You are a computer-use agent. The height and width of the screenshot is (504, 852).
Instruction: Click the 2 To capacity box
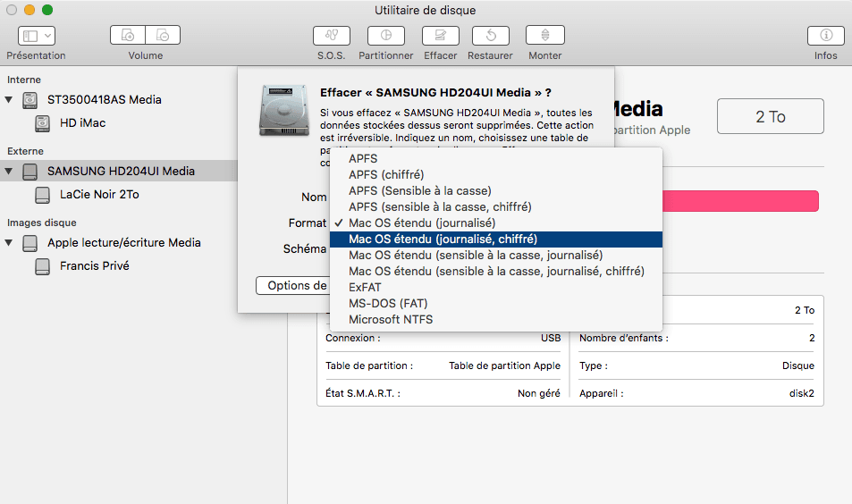coord(771,116)
